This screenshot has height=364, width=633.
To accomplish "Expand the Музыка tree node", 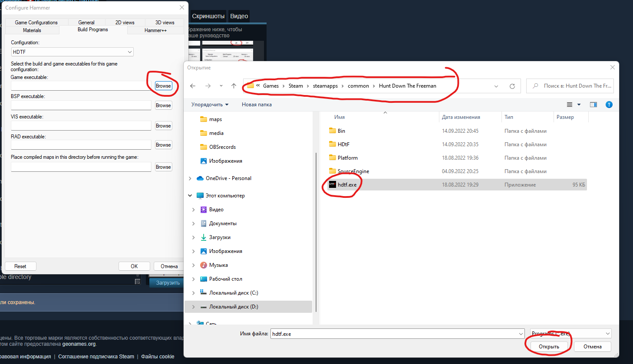I will point(193,265).
